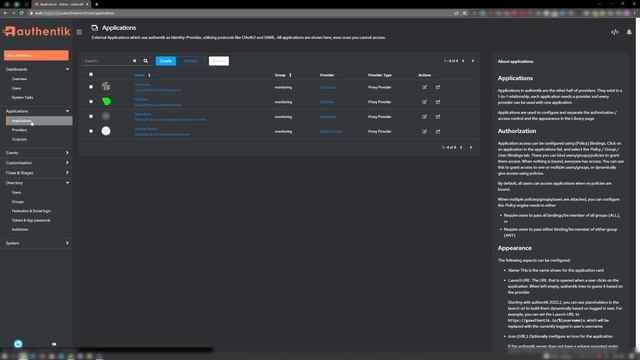This screenshot has height=360, width=640.
Task: Click the orange User interface button
Action: click(36, 55)
